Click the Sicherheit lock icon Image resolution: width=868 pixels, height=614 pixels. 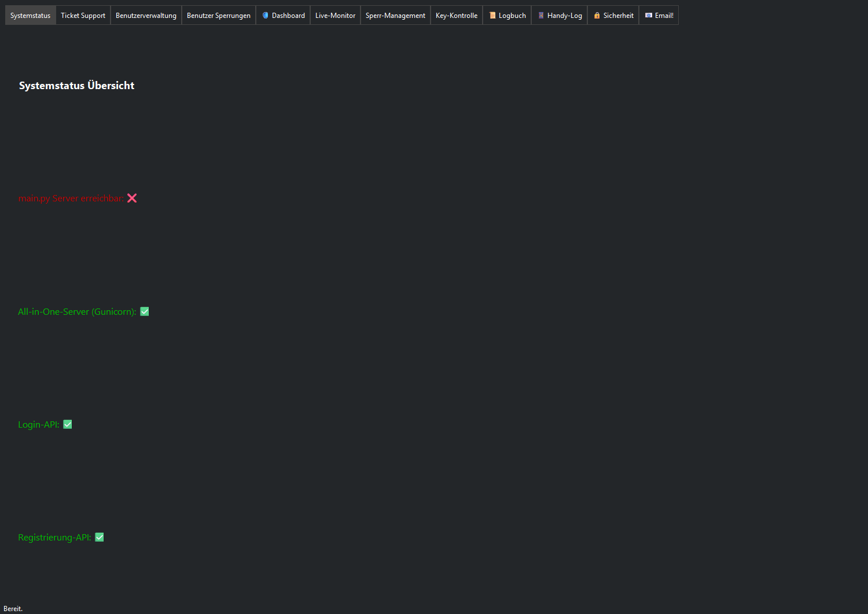[597, 15]
